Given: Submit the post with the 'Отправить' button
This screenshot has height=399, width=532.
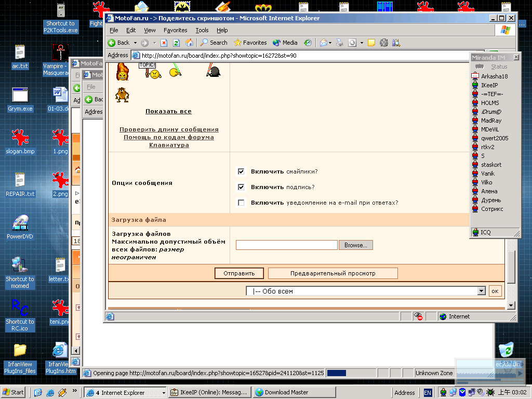Looking at the screenshot, I should pos(239,273).
